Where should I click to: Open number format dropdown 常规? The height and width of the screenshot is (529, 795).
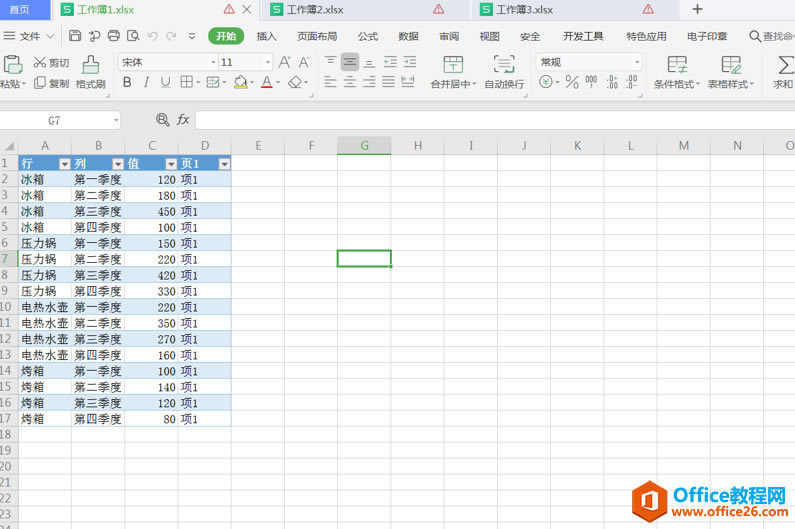point(637,62)
